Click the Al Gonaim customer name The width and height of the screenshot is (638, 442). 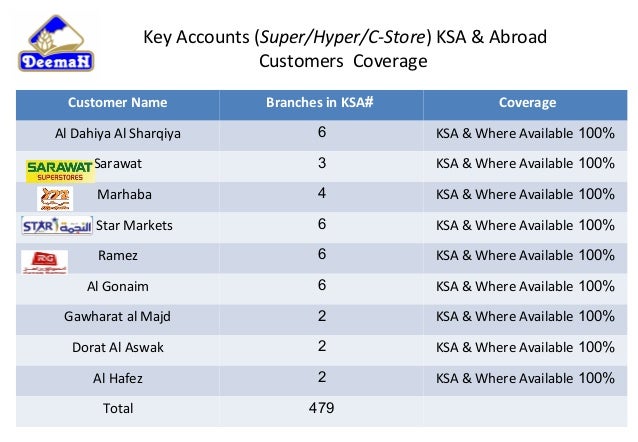tap(118, 287)
